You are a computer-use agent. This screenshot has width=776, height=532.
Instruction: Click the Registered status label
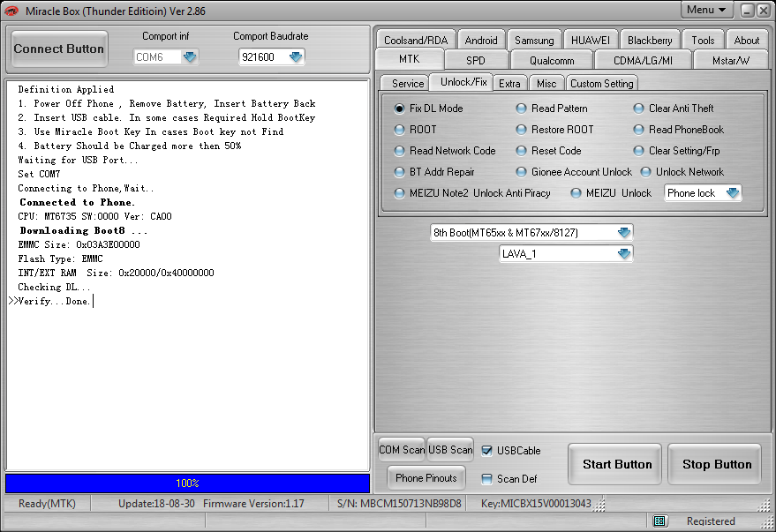[711, 521]
